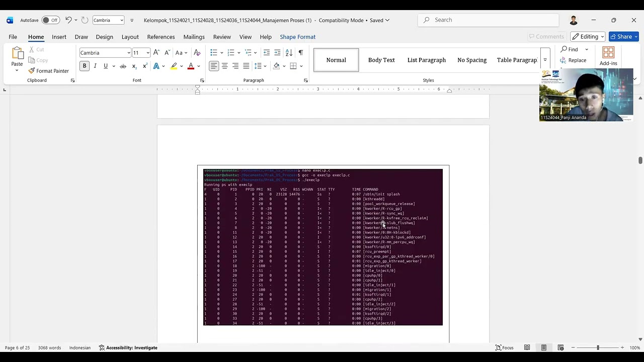Apply the red font color
The height and width of the screenshot is (362, 644).
click(191, 66)
